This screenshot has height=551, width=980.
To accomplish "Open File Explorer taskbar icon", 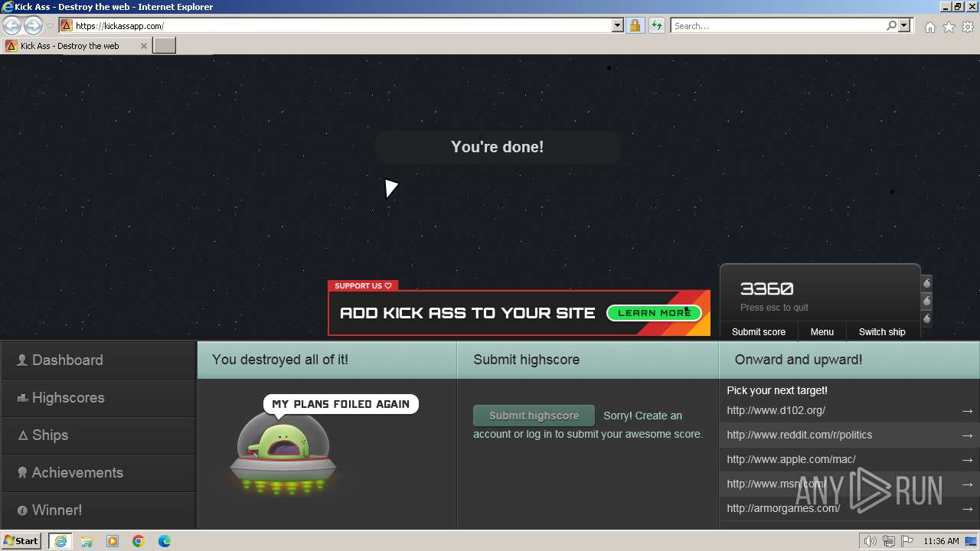I will (87, 540).
